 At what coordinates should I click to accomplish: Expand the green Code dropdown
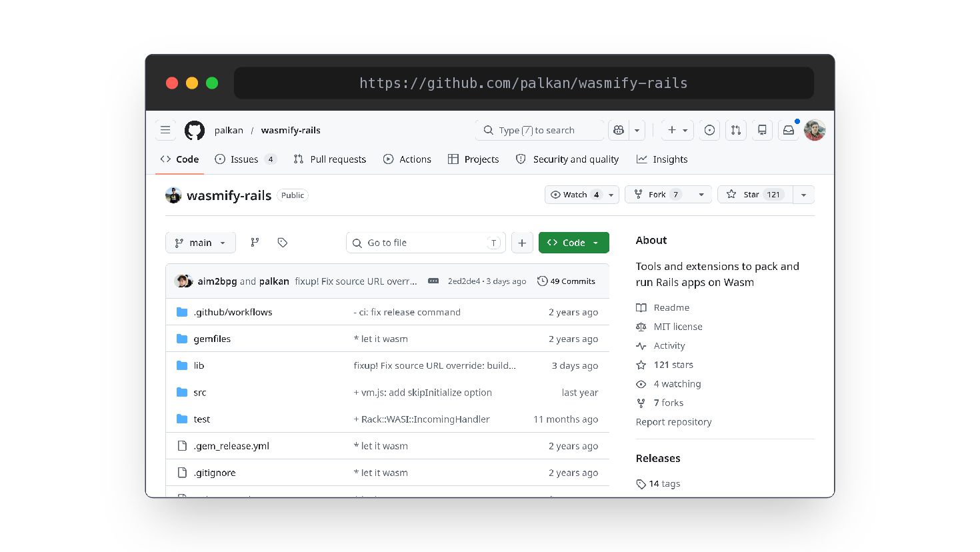click(x=574, y=243)
